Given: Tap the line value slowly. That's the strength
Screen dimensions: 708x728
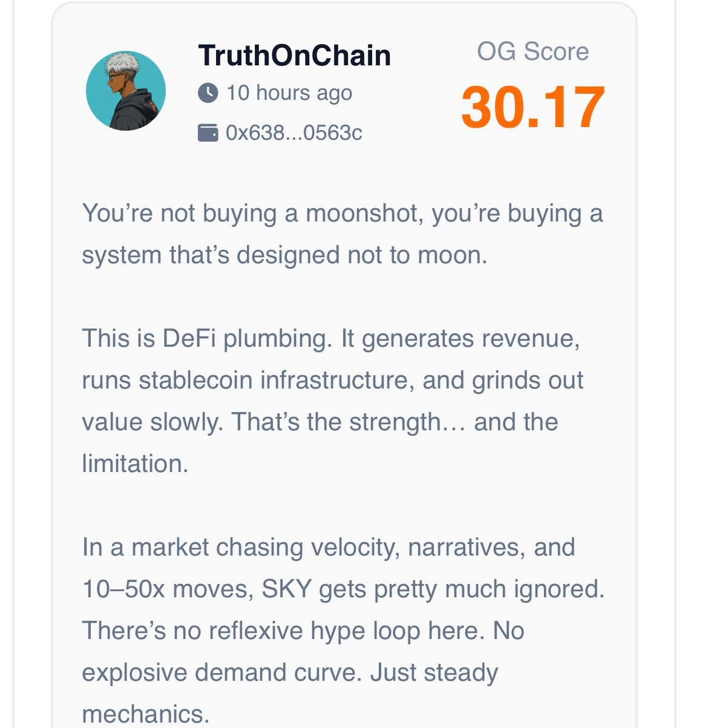Looking at the screenshot, I should pos(320,422).
